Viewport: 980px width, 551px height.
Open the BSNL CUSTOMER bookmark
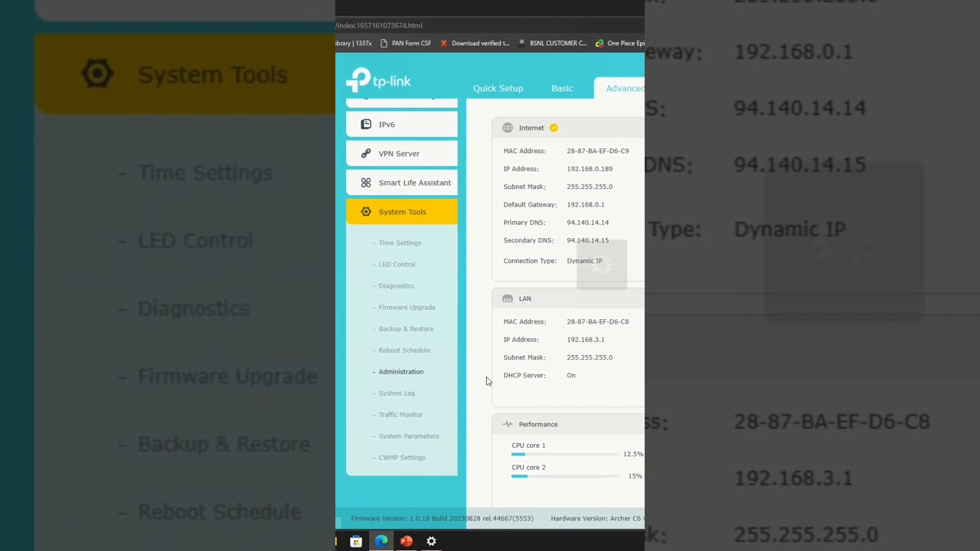point(553,44)
